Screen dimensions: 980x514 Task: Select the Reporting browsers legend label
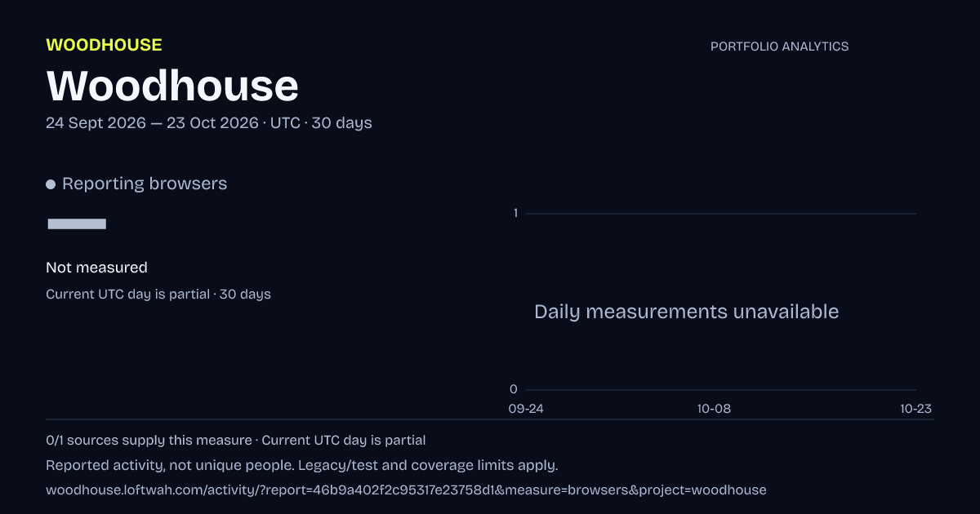[x=145, y=184]
